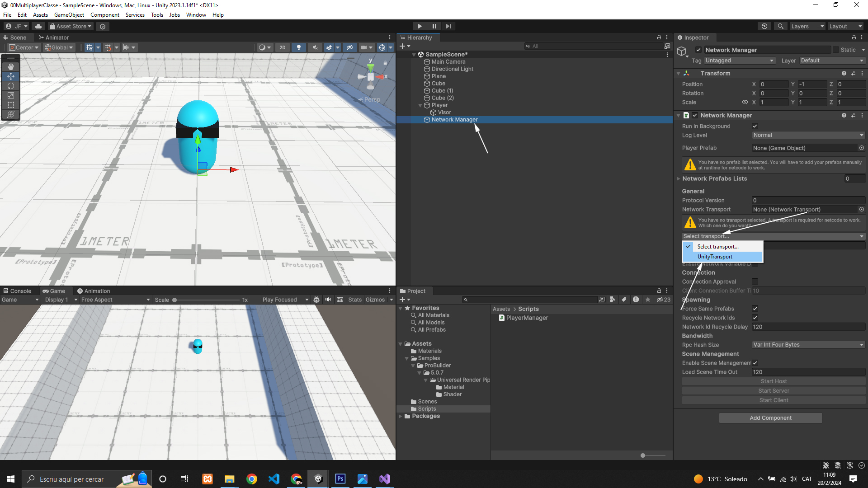868x488 pixels.
Task: Click the Game view Scale slider
Action: pos(207,300)
